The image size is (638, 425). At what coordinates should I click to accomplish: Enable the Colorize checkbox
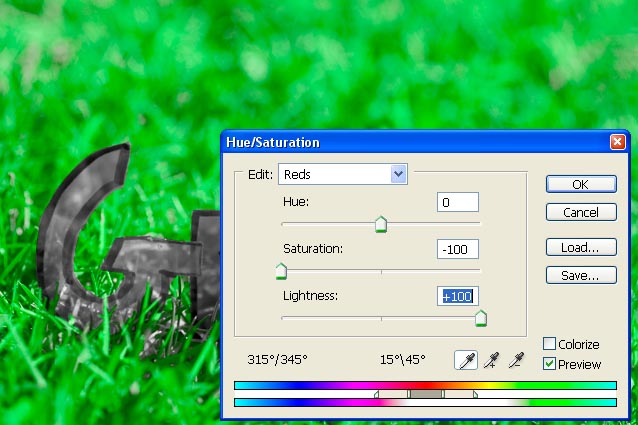(x=549, y=344)
